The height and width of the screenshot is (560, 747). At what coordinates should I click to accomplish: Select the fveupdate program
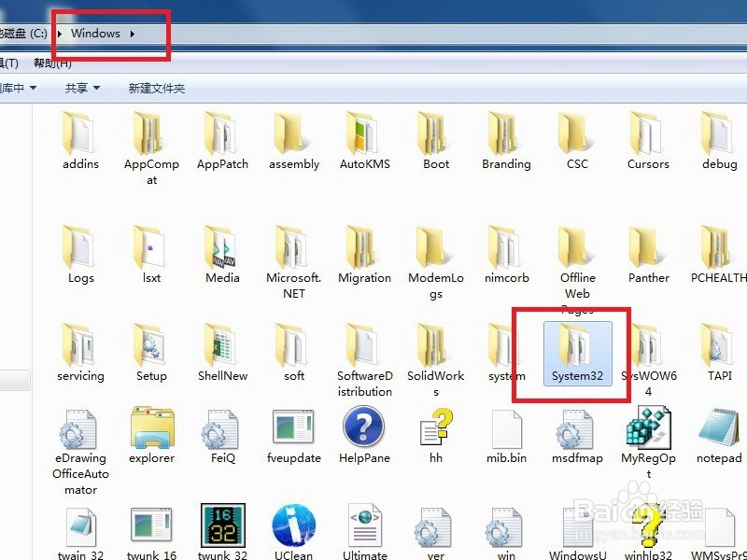pyautogui.click(x=294, y=435)
